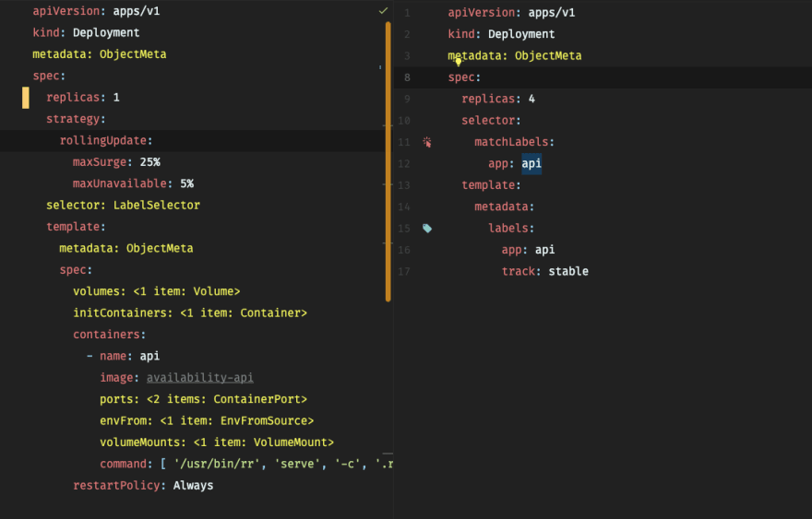
Task: Click Deployment value in left pane
Action: pos(106,32)
